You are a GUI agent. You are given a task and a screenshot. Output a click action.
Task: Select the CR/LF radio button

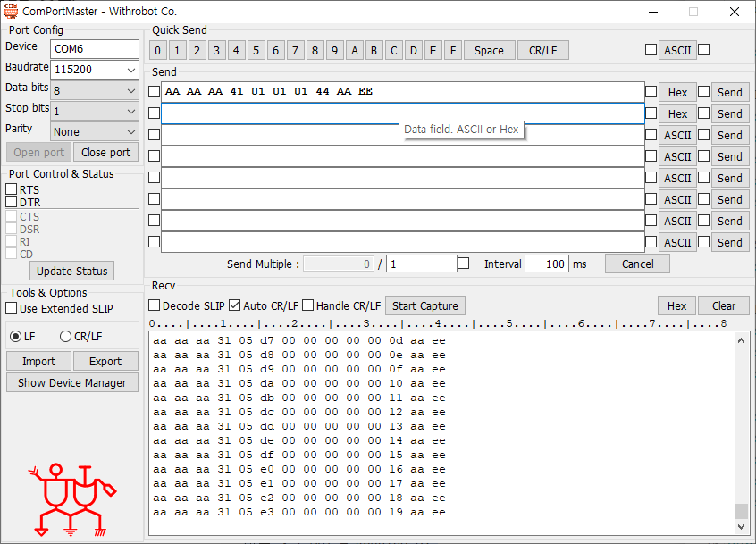(65, 337)
